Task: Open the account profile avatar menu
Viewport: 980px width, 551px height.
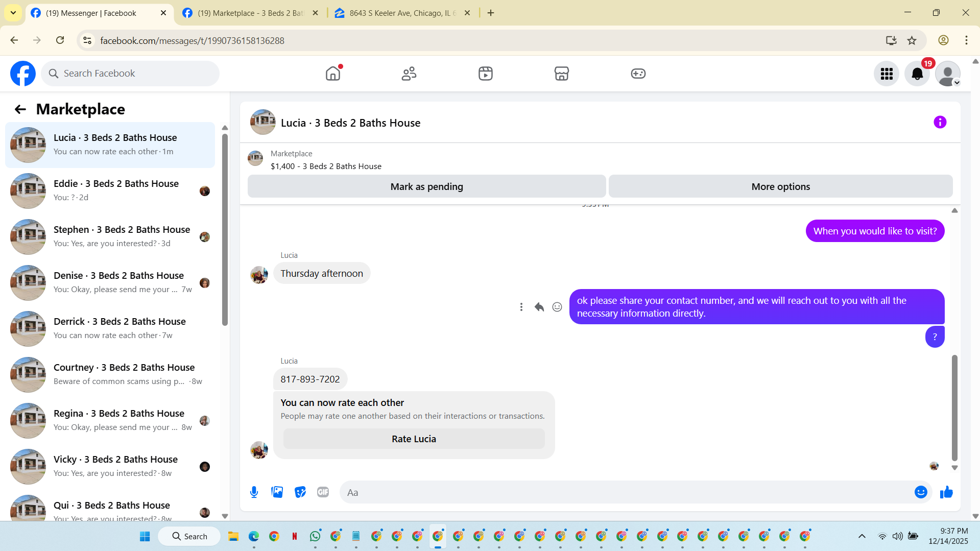Action: tap(948, 74)
